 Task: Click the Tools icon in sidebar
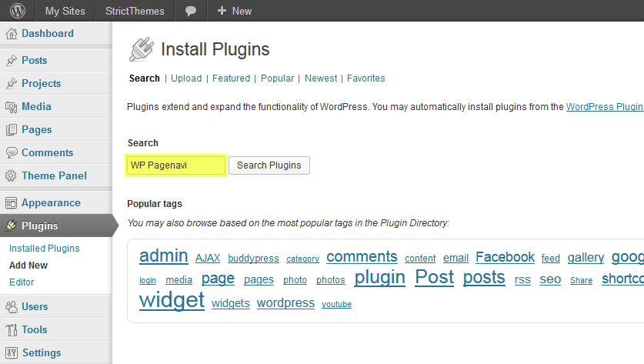point(11,330)
